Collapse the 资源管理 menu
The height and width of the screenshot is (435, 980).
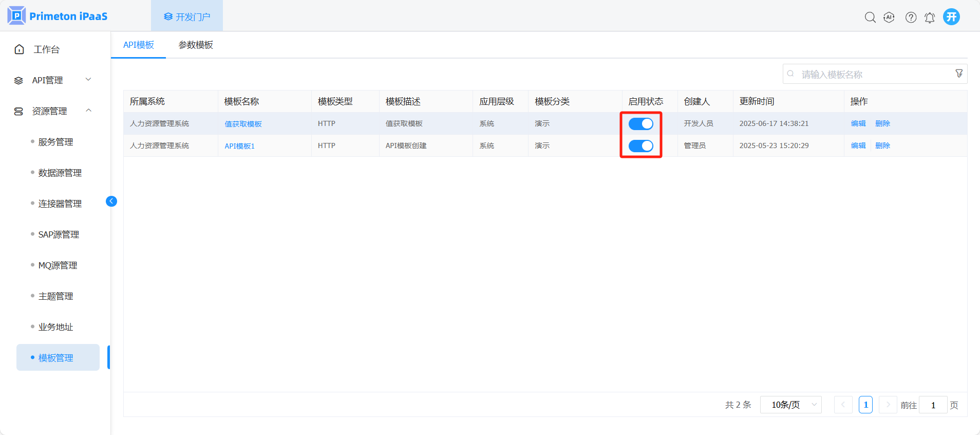click(52, 111)
